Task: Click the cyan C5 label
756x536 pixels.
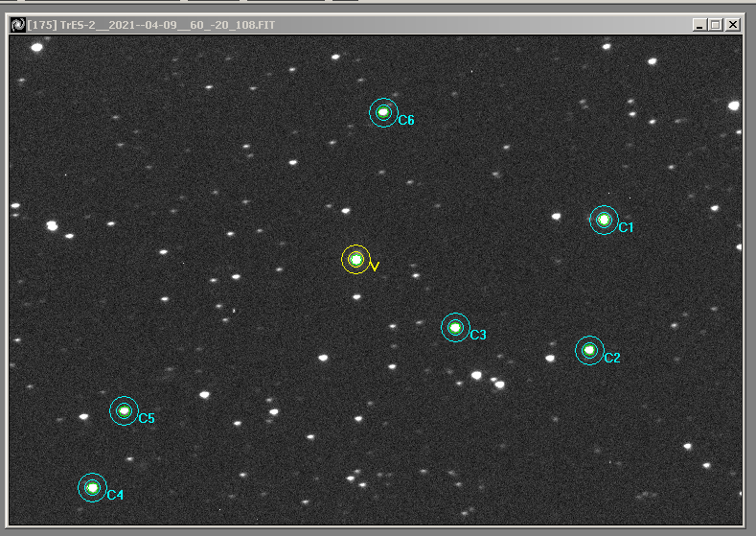Action: pyautogui.click(x=147, y=419)
